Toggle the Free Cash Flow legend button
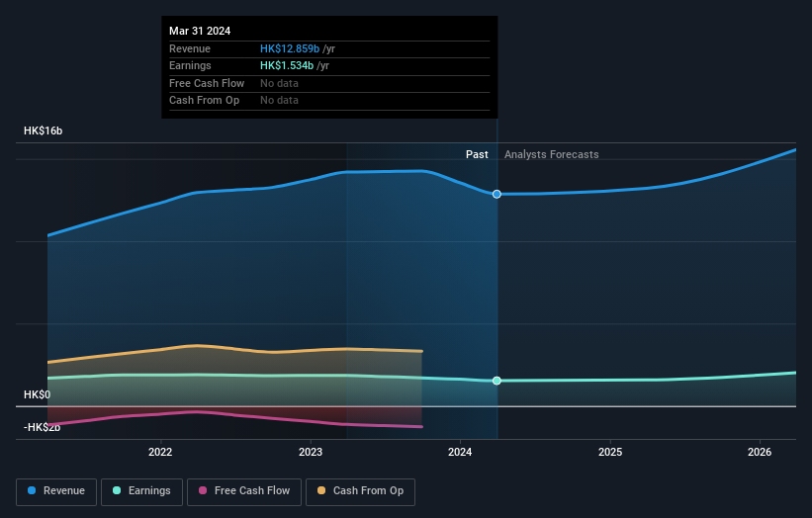This screenshot has height=518, width=812. click(x=244, y=491)
